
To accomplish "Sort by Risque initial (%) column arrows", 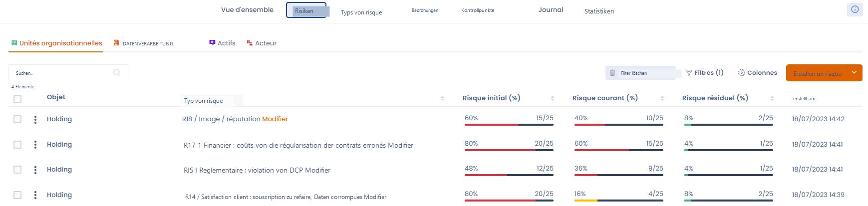I will [x=553, y=98].
